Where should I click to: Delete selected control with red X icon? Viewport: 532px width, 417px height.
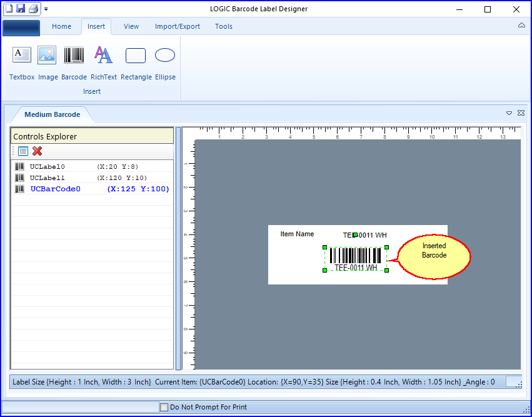coord(37,151)
